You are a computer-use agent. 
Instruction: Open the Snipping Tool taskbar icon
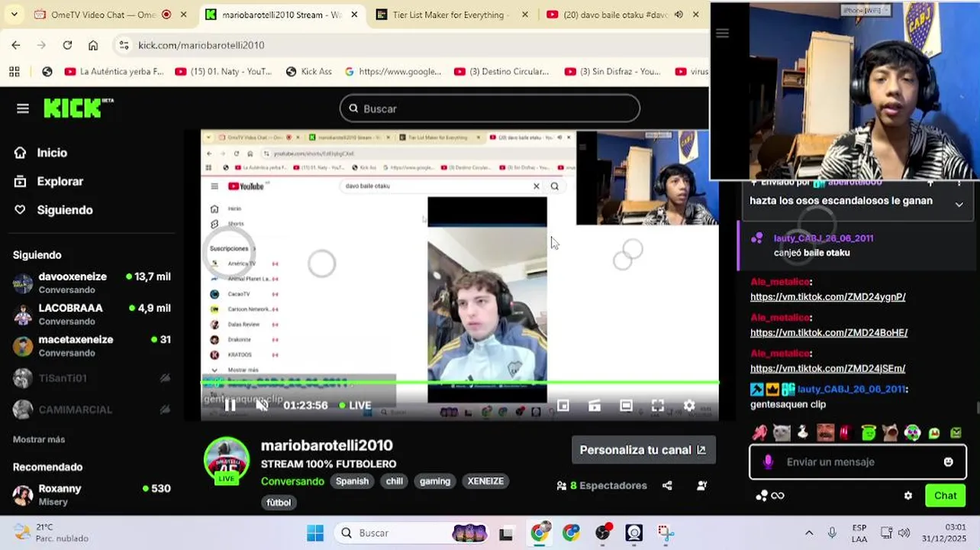click(666, 533)
